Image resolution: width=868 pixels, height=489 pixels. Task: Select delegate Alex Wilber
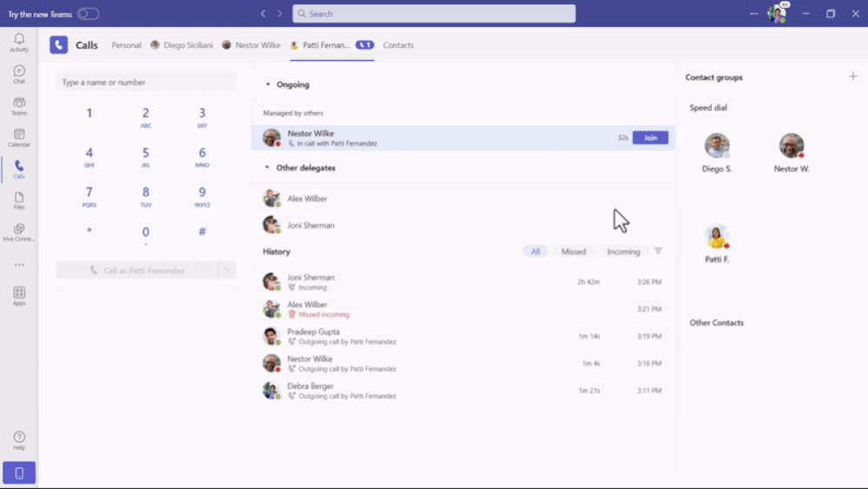tap(464, 198)
